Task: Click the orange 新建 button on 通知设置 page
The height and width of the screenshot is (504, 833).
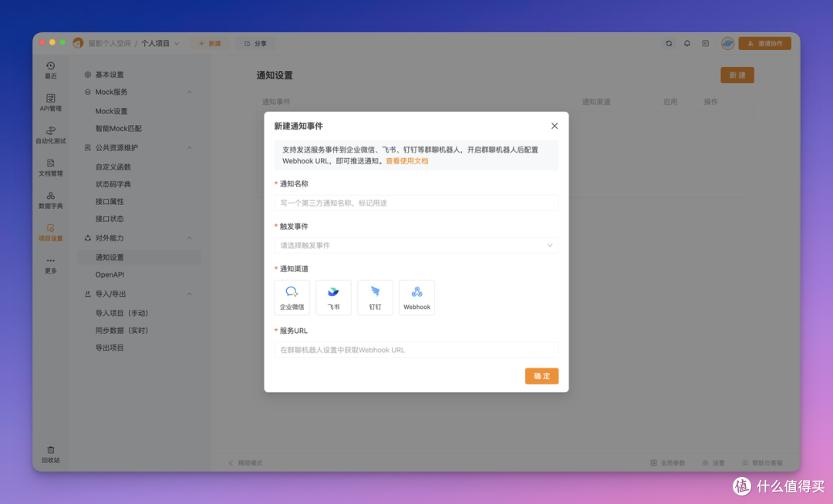Action: point(737,76)
